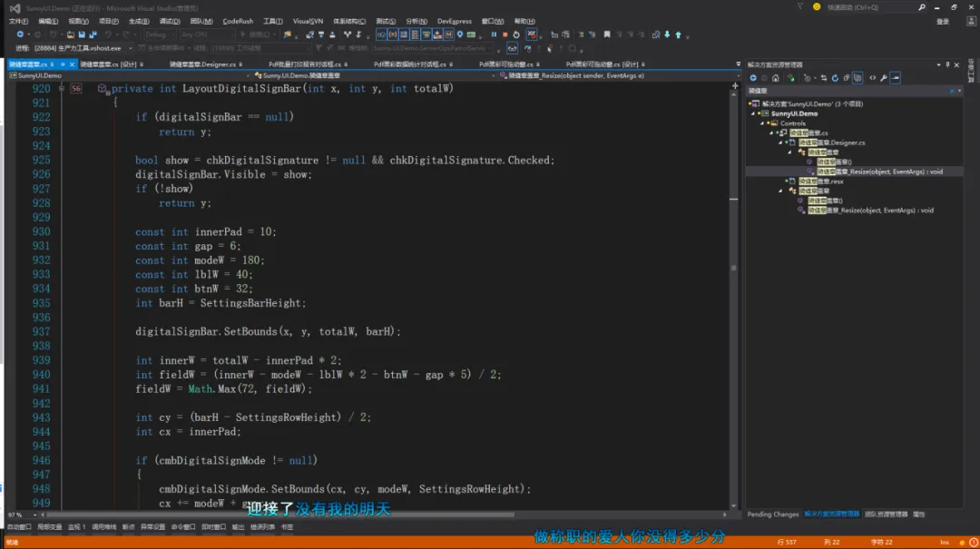Click the Home icon in Solution Explorer
This screenshot has height=549, width=980.
pos(776,78)
